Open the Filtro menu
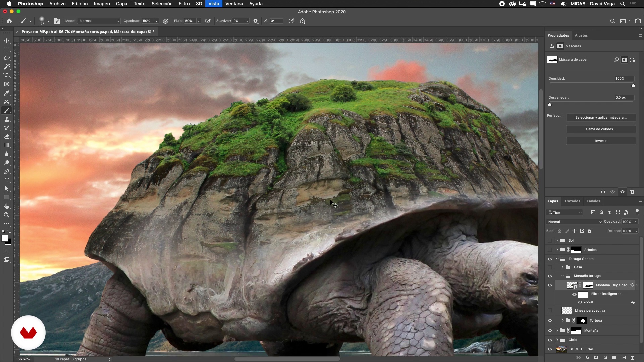This screenshot has height=362, width=644. (x=184, y=4)
